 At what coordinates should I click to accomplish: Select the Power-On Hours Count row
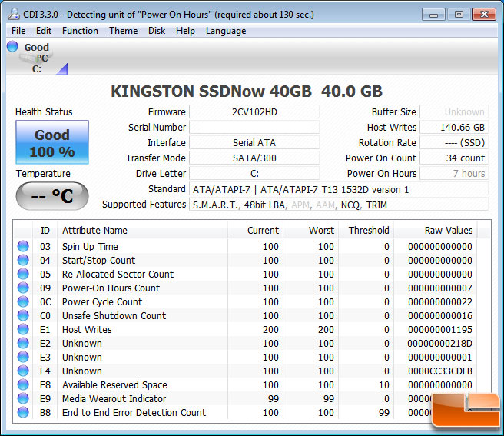111,288
